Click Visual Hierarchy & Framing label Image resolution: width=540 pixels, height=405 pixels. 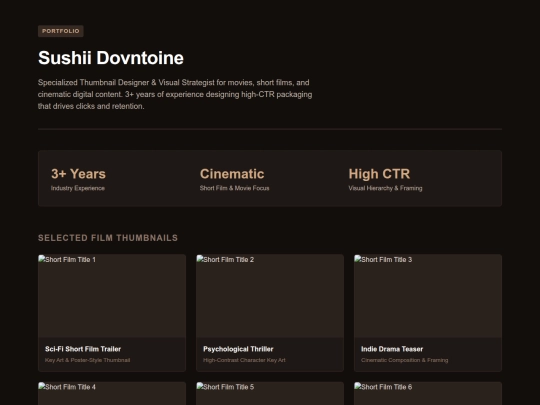pos(385,188)
